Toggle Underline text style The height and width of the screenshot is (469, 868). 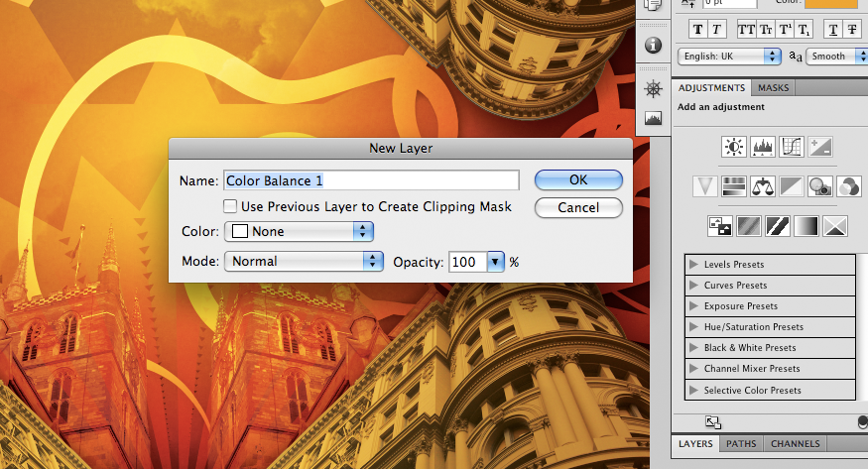(833, 30)
